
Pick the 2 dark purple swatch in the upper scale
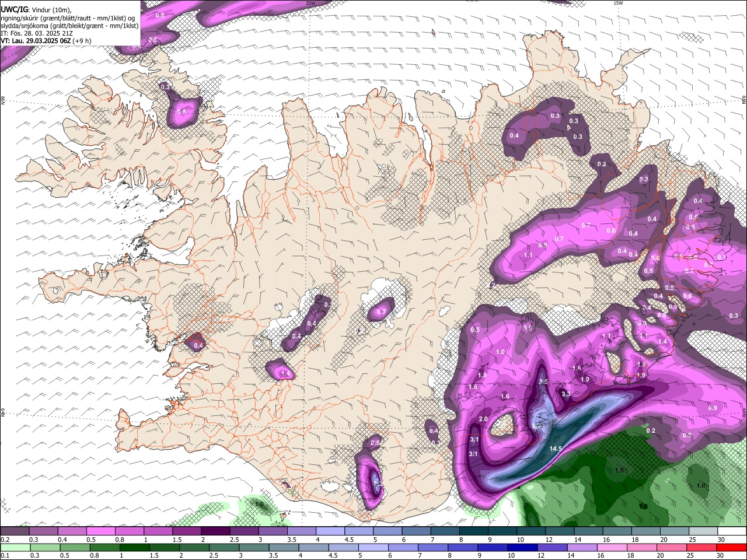tap(215, 531)
